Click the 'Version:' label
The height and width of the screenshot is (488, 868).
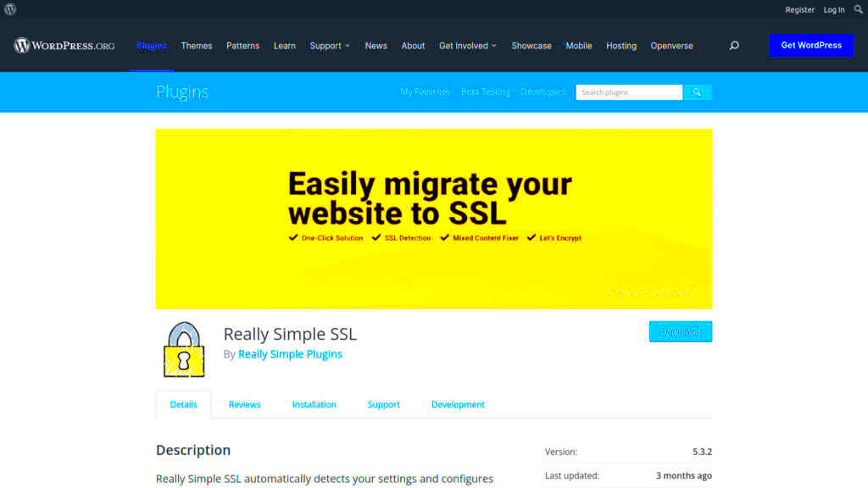point(561,452)
